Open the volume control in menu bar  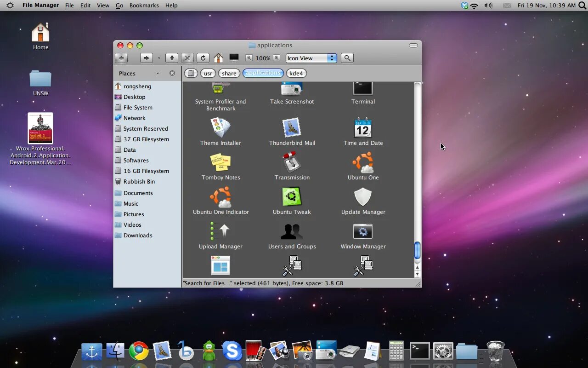pyautogui.click(x=488, y=6)
